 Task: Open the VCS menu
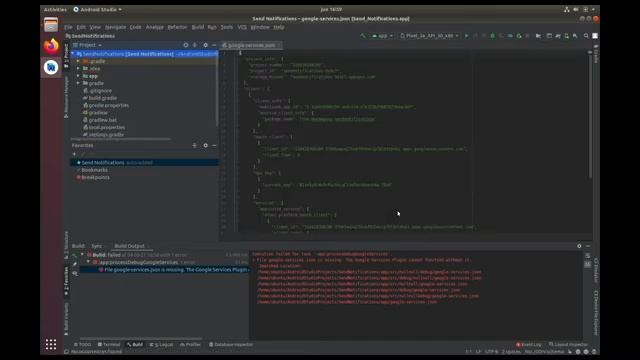tap(242, 27)
